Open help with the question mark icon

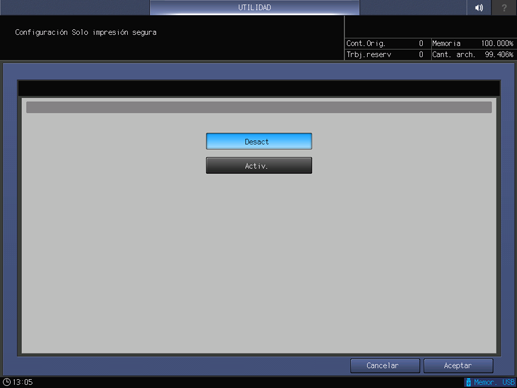click(x=504, y=7)
